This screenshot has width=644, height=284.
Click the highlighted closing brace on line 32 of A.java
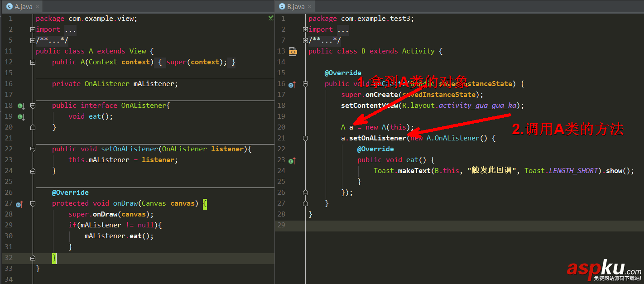click(54, 258)
